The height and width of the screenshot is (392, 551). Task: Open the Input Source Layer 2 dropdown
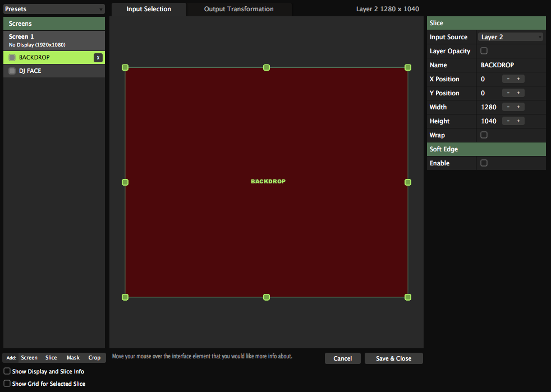pos(511,37)
